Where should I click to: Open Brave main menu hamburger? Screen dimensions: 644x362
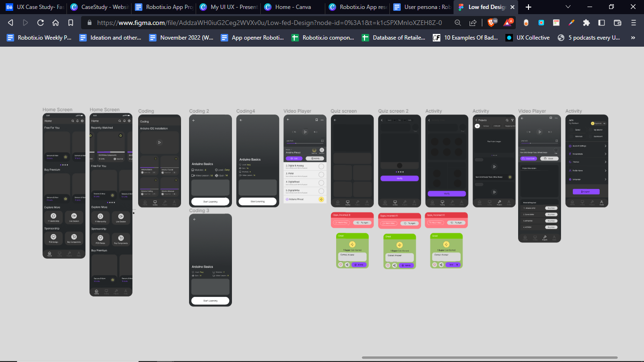tap(633, 23)
